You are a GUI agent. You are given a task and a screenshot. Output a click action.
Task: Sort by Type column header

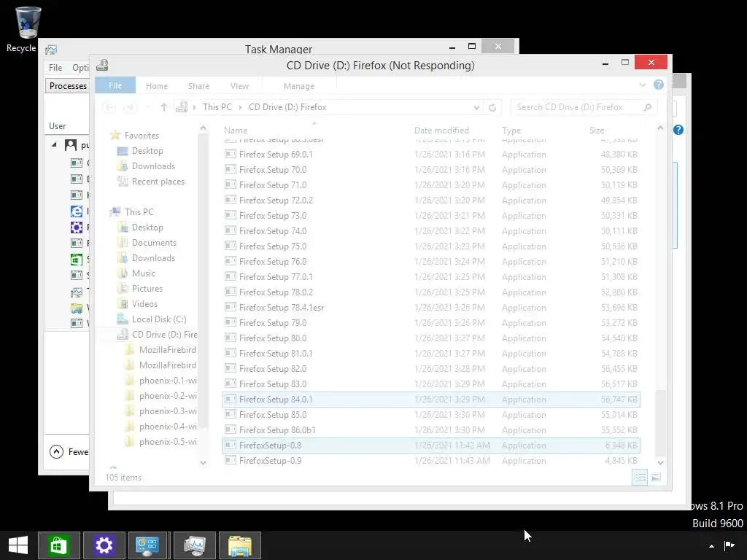pos(511,130)
